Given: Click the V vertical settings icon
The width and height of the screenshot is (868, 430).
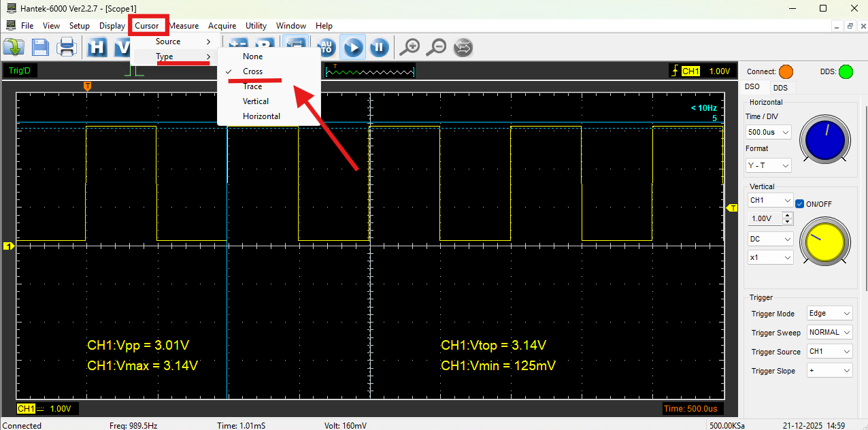Looking at the screenshot, I should (122, 47).
